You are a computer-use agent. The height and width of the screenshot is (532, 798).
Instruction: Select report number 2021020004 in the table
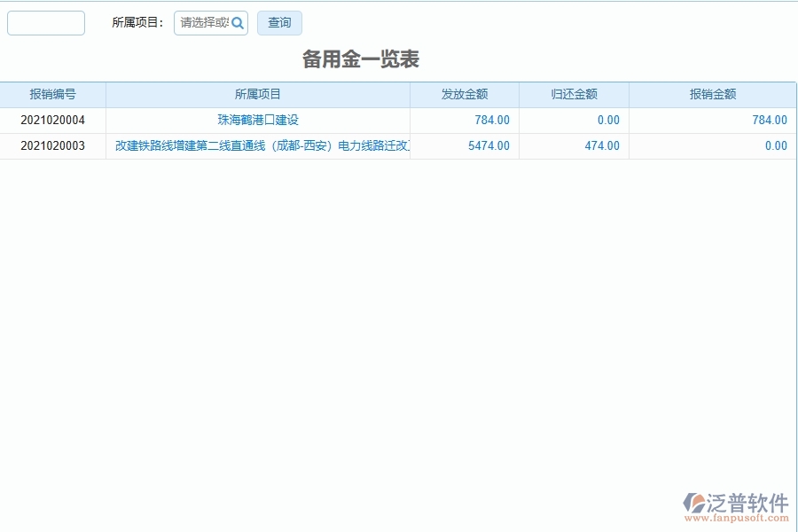click(52, 120)
